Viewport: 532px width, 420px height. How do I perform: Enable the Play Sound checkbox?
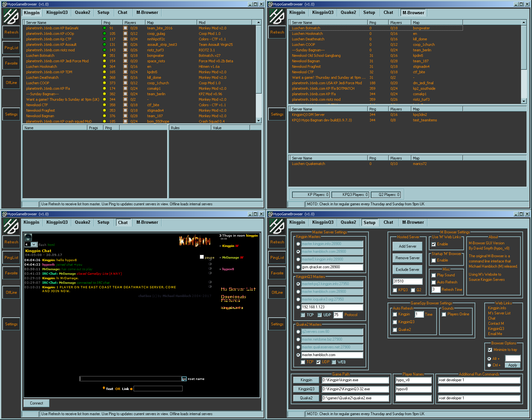pyautogui.click(x=434, y=275)
